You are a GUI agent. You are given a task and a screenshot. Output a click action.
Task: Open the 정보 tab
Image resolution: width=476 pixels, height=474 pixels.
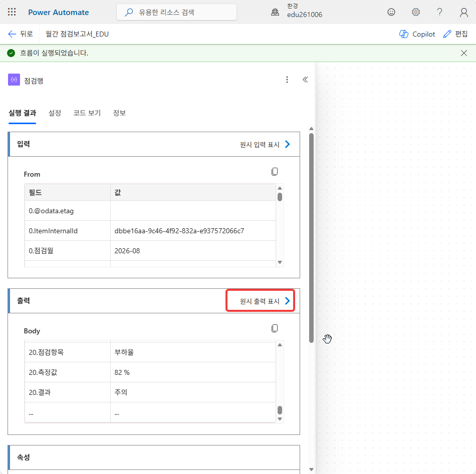[119, 113]
